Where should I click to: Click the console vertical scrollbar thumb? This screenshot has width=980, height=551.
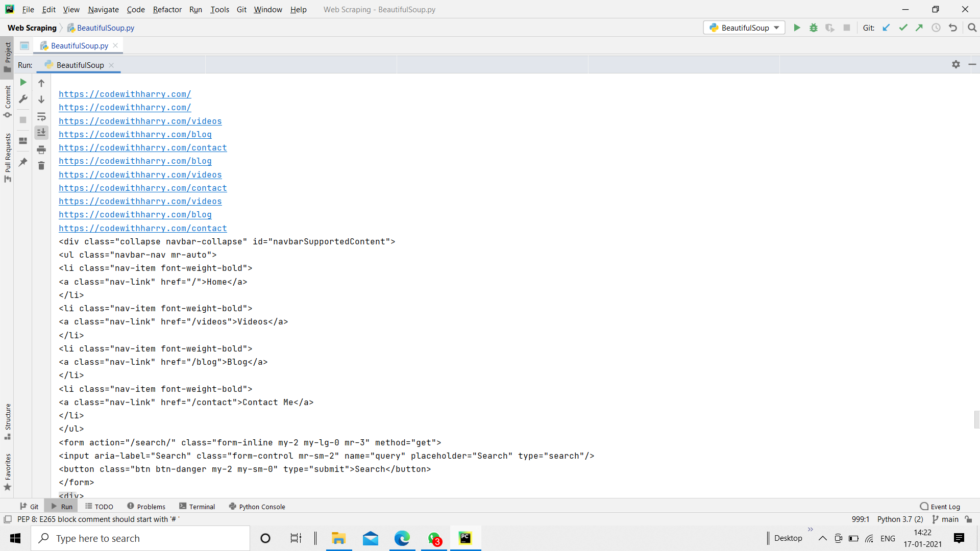(976, 419)
